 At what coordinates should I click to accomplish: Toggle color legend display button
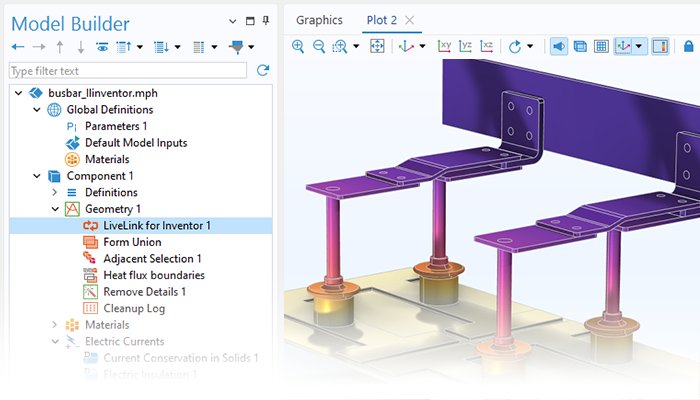coord(660,46)
